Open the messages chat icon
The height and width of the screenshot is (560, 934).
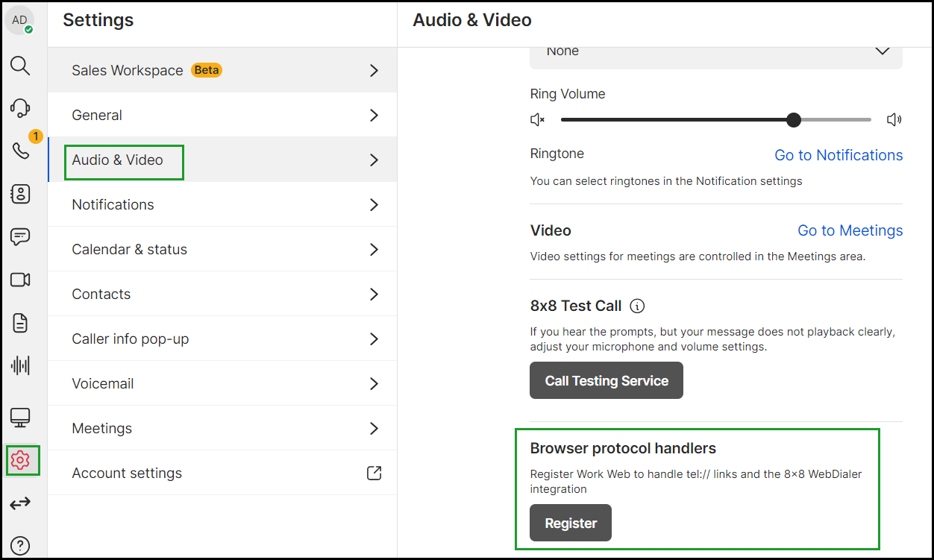point(20,237)
